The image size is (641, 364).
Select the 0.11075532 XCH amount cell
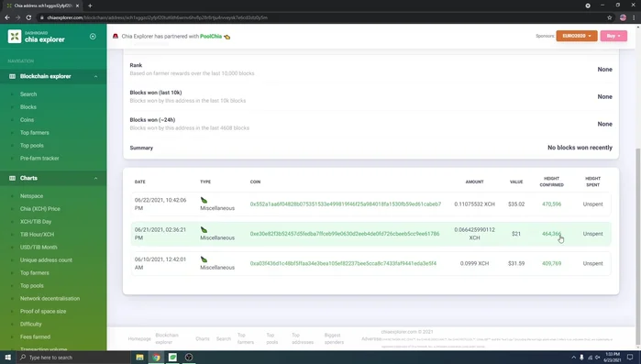click(474, 204)
